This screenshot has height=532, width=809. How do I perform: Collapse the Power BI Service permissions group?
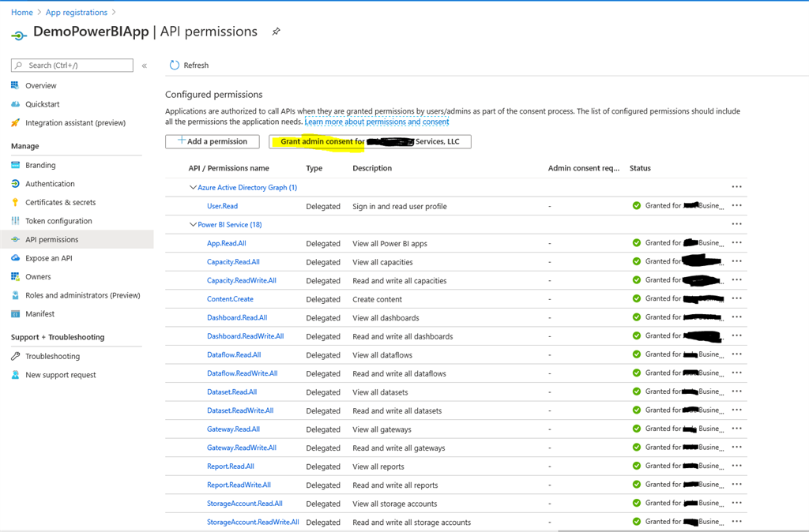[193, 224]
